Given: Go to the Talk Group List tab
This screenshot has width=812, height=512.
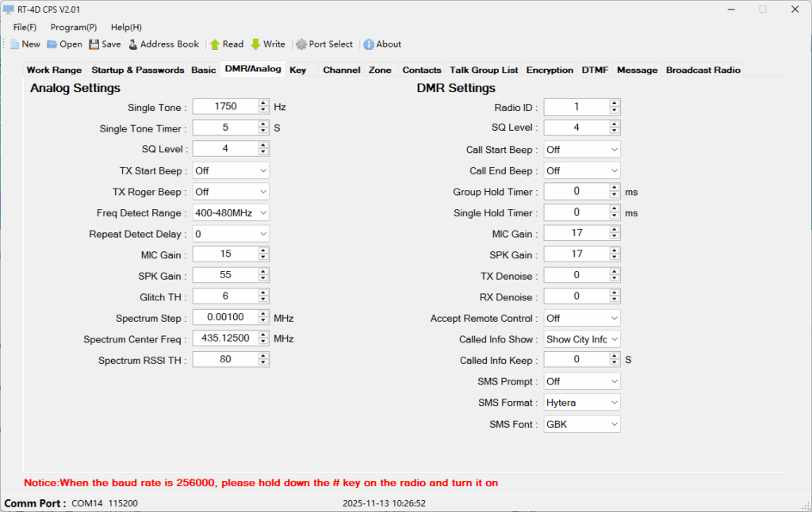Looking at the screenshot, I should 484,70.
